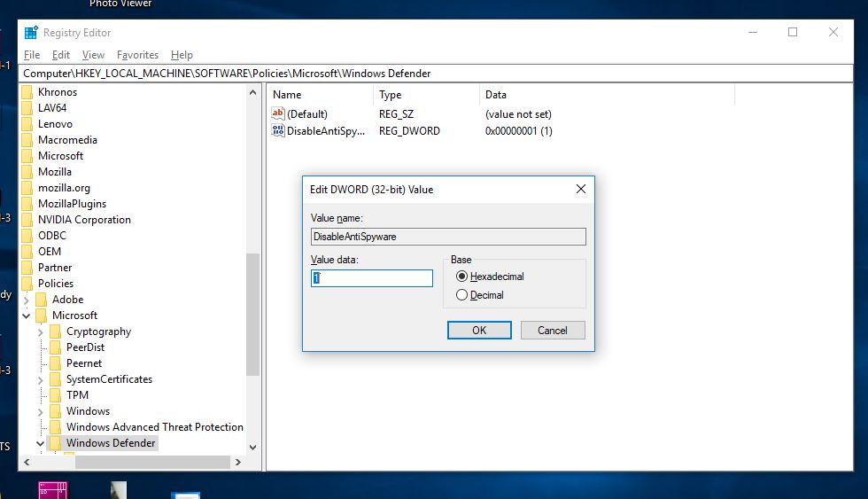Screen dimensions: 868x499
Task: Click the Khronos folder icon
Action: point(27,92)
